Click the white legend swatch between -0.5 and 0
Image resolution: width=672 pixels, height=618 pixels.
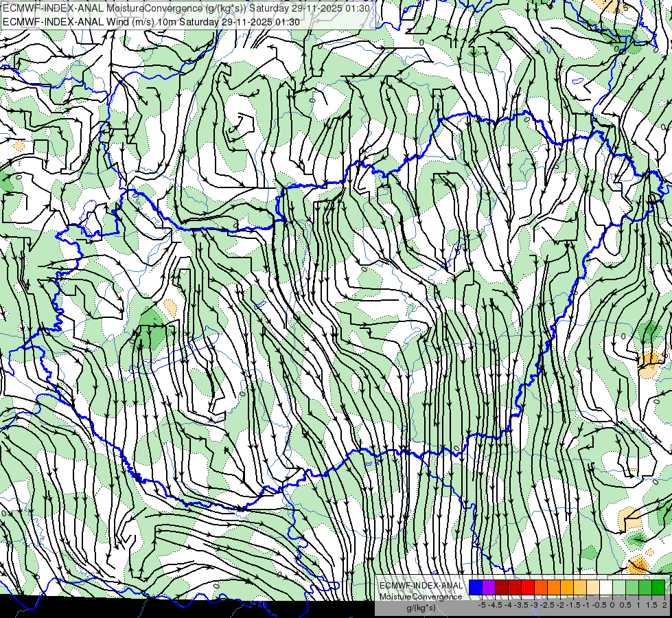[606, 587]
